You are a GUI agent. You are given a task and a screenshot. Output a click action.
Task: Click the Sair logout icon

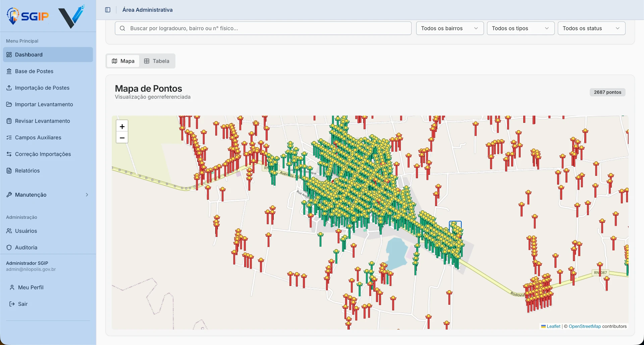click(x=12, y=304)
